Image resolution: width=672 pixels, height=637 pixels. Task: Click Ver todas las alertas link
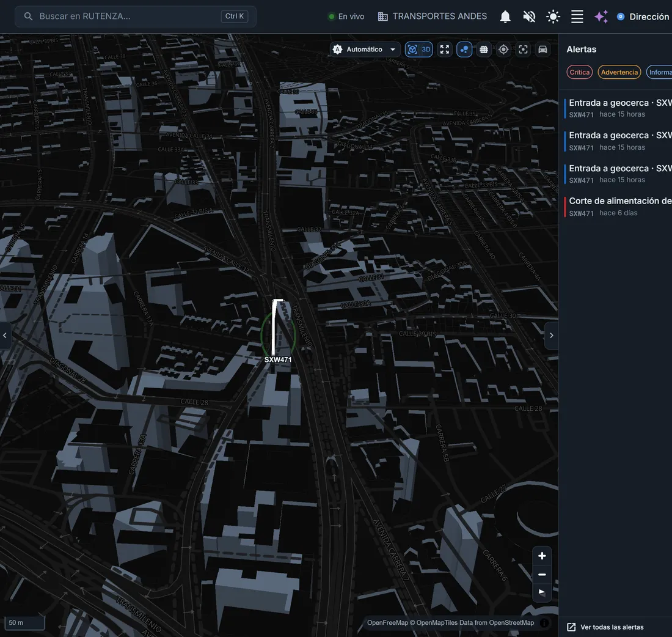tap(612, 627)
